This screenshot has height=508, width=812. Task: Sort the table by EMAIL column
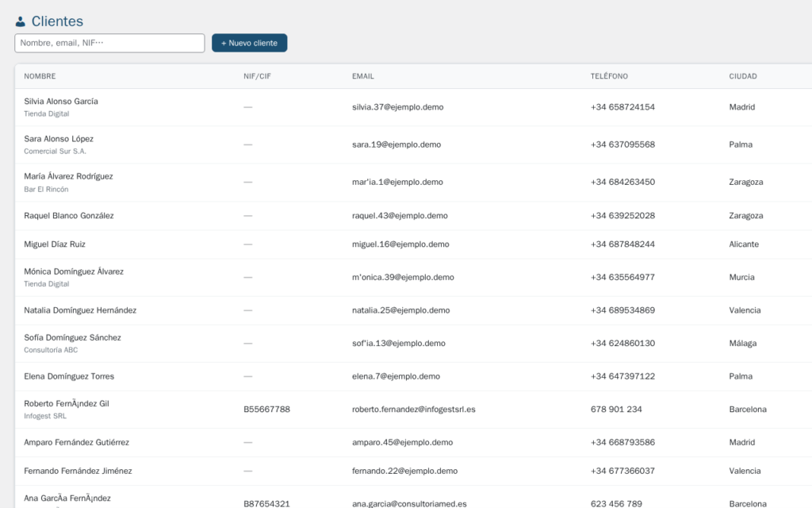362,76
